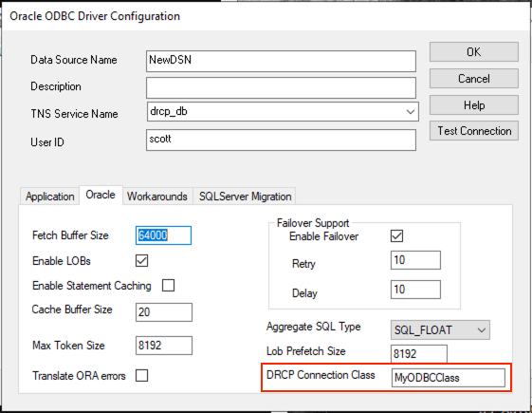
Task: Select the Oracle tab
Action: [101, 195]
